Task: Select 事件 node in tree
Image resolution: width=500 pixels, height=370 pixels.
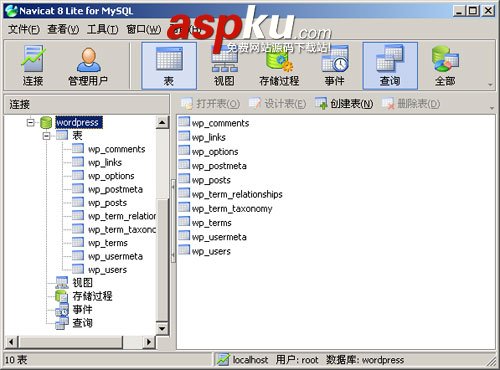Action: coord(82,309)
